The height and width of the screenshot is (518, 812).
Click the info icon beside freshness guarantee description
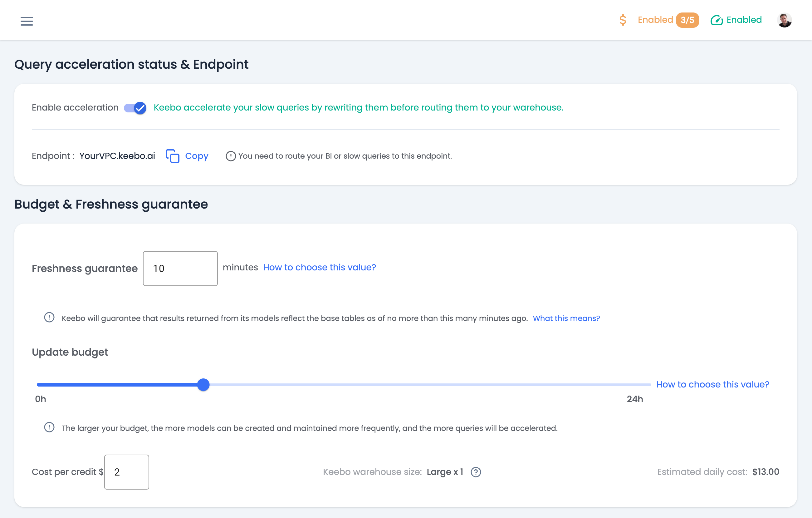coord(49,318)
